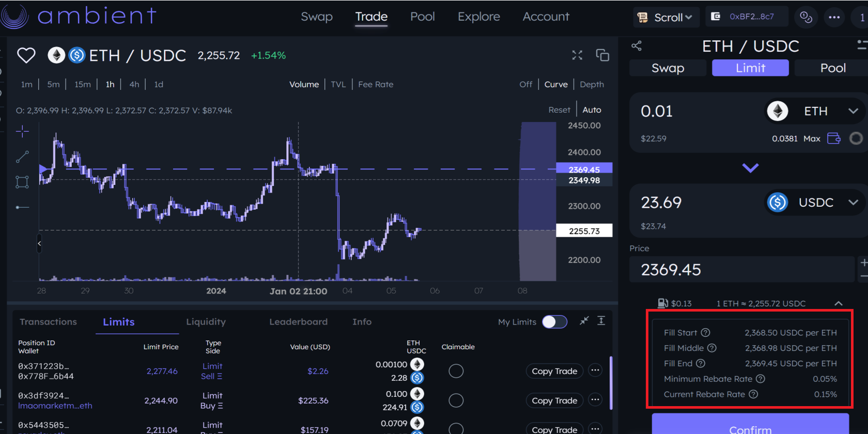The width and height of the screenshot is (868, 434).
Task: Switch to the Leaderboard tab
Action: point(299,322)
